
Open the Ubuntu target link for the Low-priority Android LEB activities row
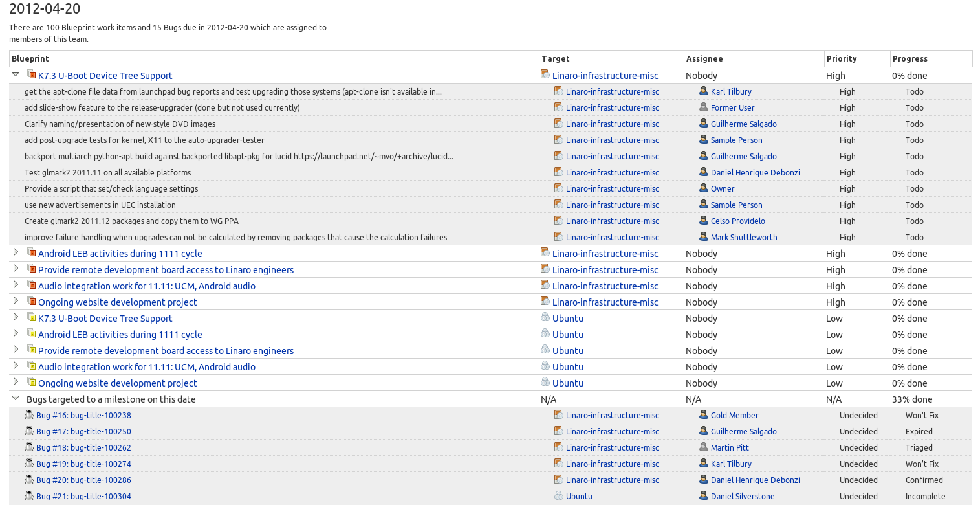567,335
